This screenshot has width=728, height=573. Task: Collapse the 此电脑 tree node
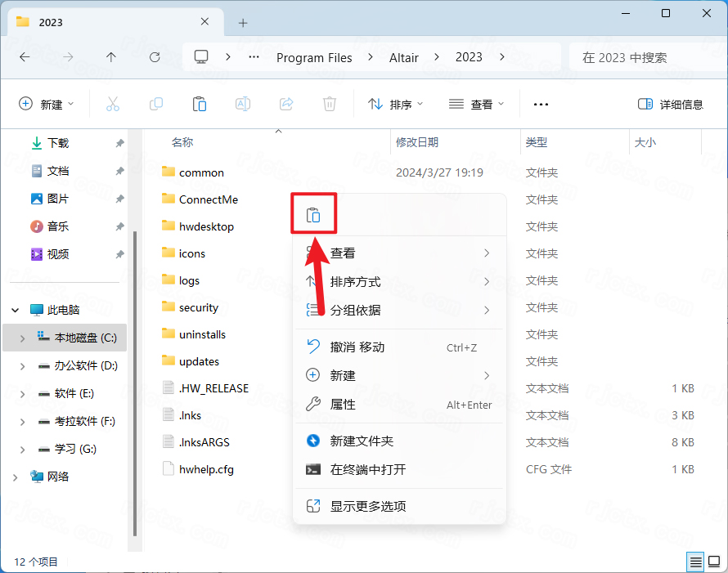pos(16,311)
